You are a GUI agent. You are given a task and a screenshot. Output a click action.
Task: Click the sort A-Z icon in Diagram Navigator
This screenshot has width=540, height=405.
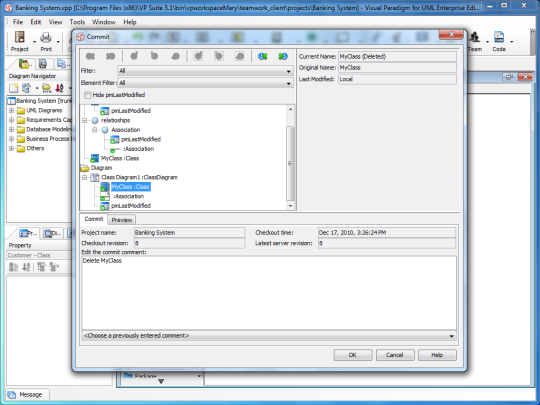[x=60, y=88]
